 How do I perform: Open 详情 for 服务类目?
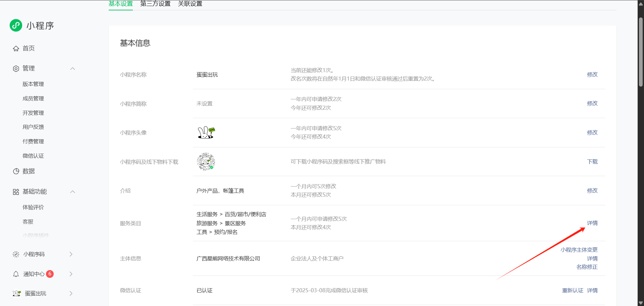coord(592,223)
